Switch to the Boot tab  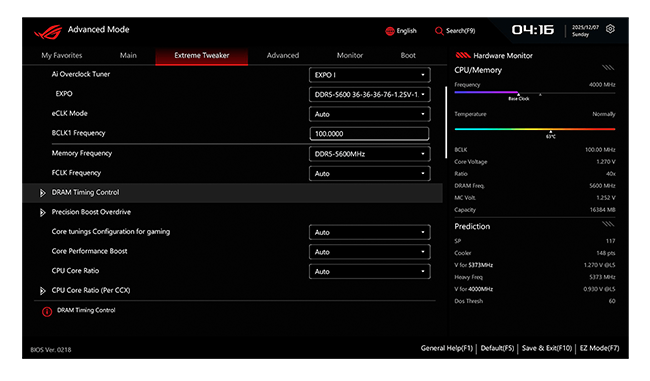tap(408, 55)
